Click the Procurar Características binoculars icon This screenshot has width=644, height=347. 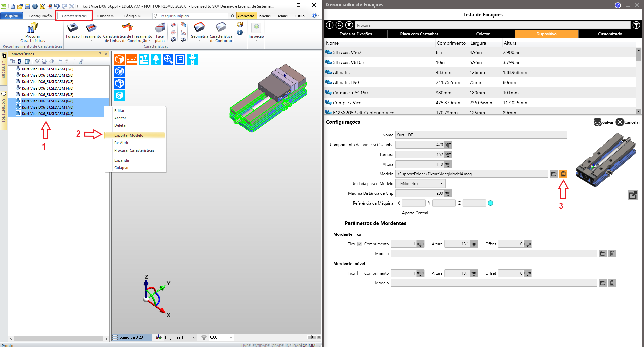pos(32,28)
